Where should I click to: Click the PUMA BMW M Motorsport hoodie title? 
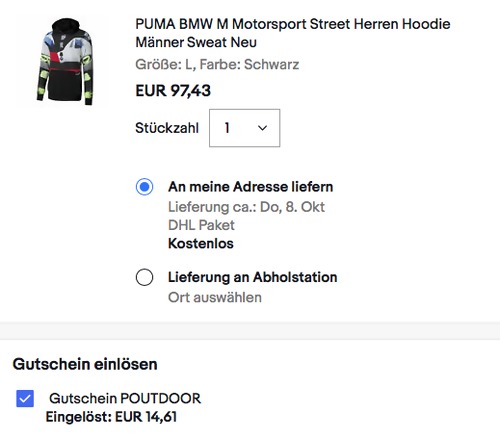(293, 33)
